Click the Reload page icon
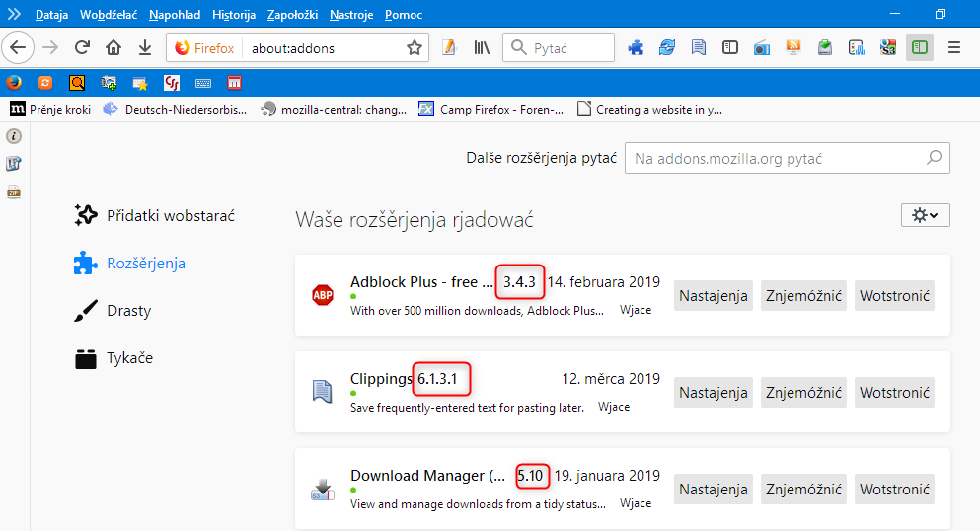980x531 pixels. point(82,47)
